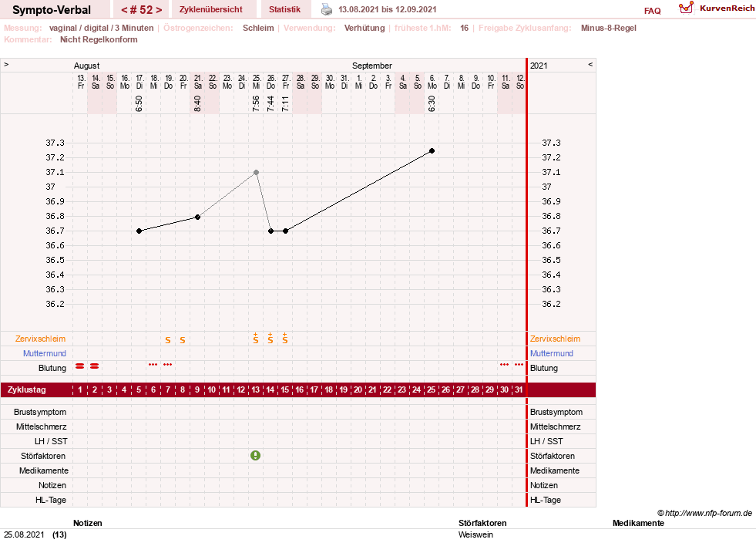The height and width of the screenshot is (553, 756).
Task: Click spotting dots on cycle day 7
Action: tap(168, 365)
